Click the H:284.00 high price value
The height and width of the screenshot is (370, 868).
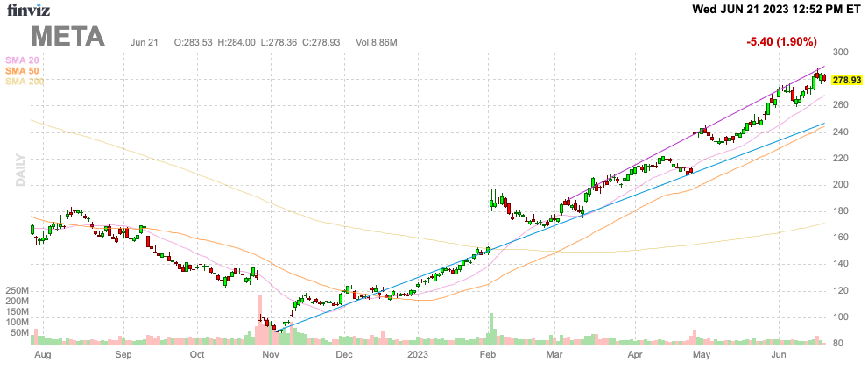[x=236, y=42]
